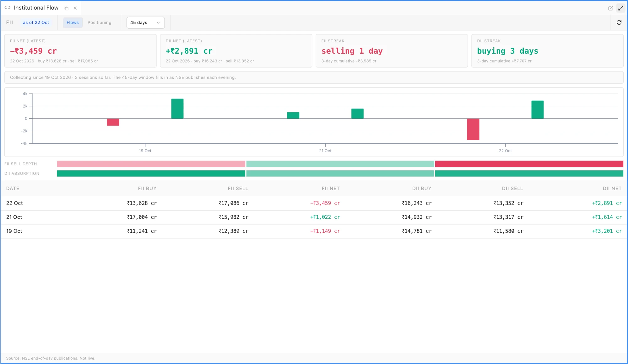This screenshot has height=364, width=628.
Task: Click the DII SELL column header
Action: (512, 189)
